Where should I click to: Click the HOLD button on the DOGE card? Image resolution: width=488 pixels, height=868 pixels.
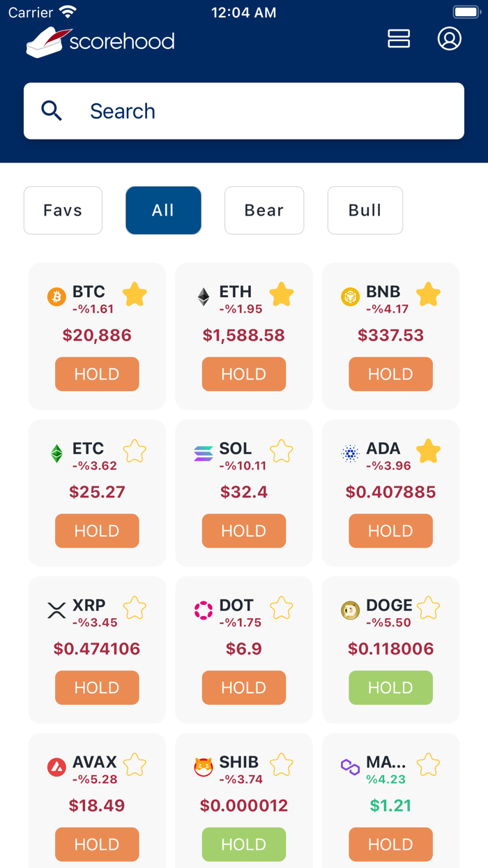pyautogui.click(x=390, y=687)
